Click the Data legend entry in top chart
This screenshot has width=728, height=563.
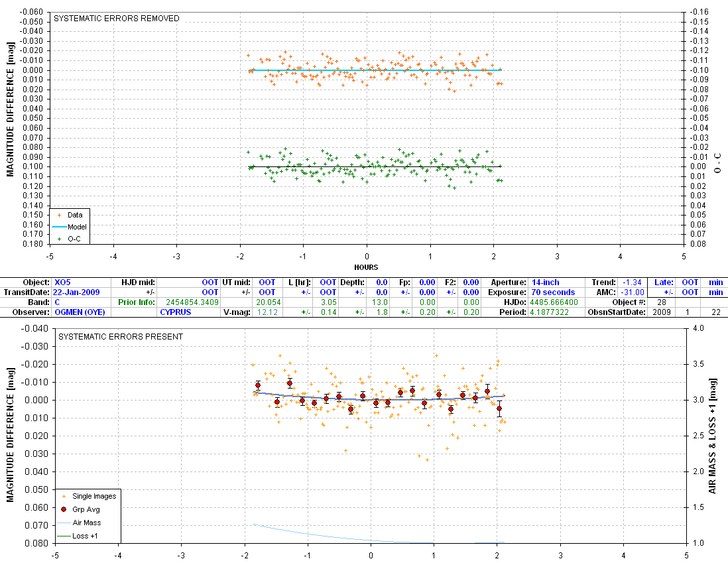tap(70, 215)
